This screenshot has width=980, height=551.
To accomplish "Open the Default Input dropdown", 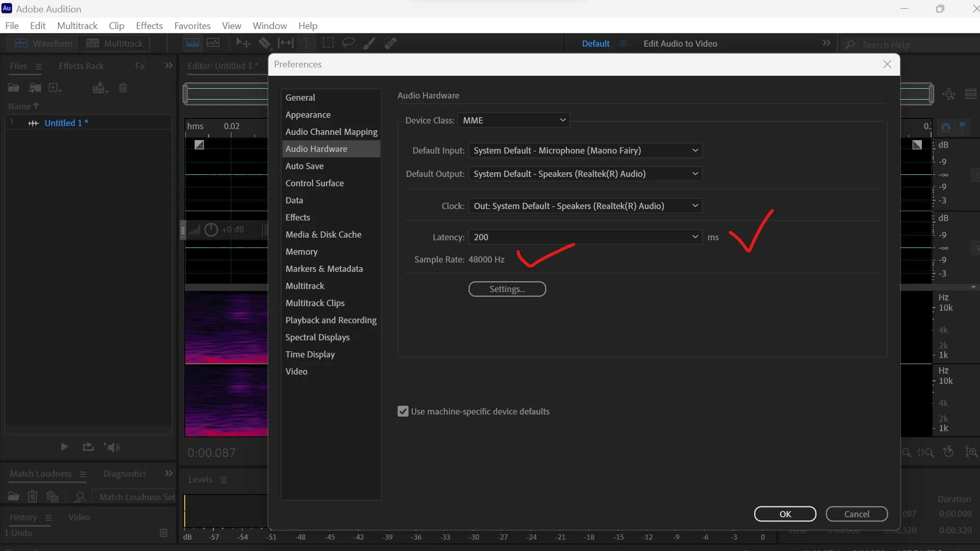I will pyautogui.click(x=585, y=150).
